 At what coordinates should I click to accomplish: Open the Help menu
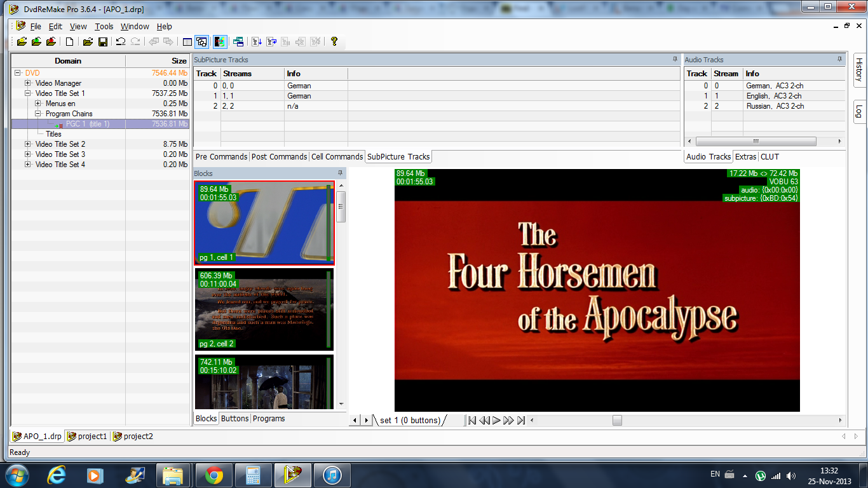tap(165, 26)
